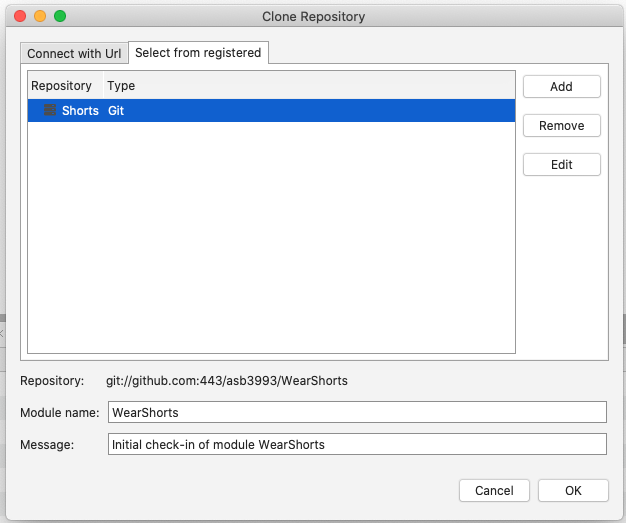Focus the Module name input field
Screen dimensions: 626x523
(x=357, y=412)
